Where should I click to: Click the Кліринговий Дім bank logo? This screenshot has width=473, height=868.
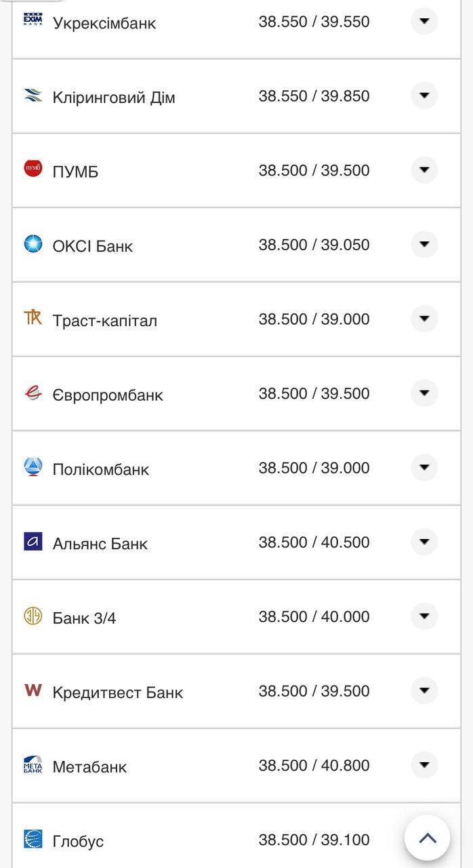pos(33,95)
